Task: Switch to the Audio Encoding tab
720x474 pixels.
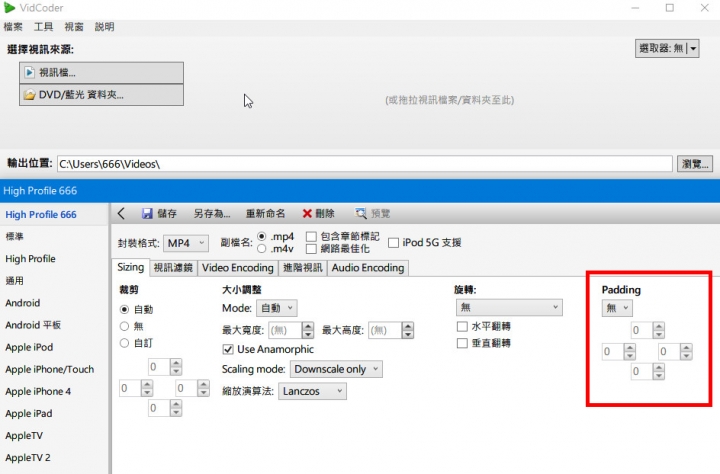Action: click(368, 268)
